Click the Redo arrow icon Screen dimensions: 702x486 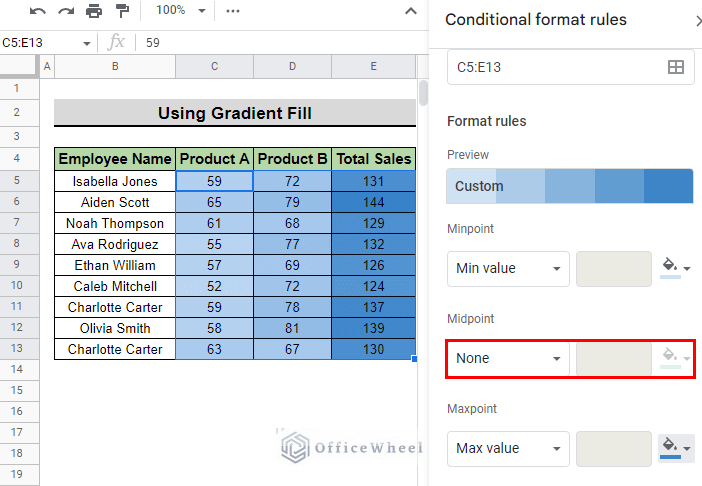[66, 11]
